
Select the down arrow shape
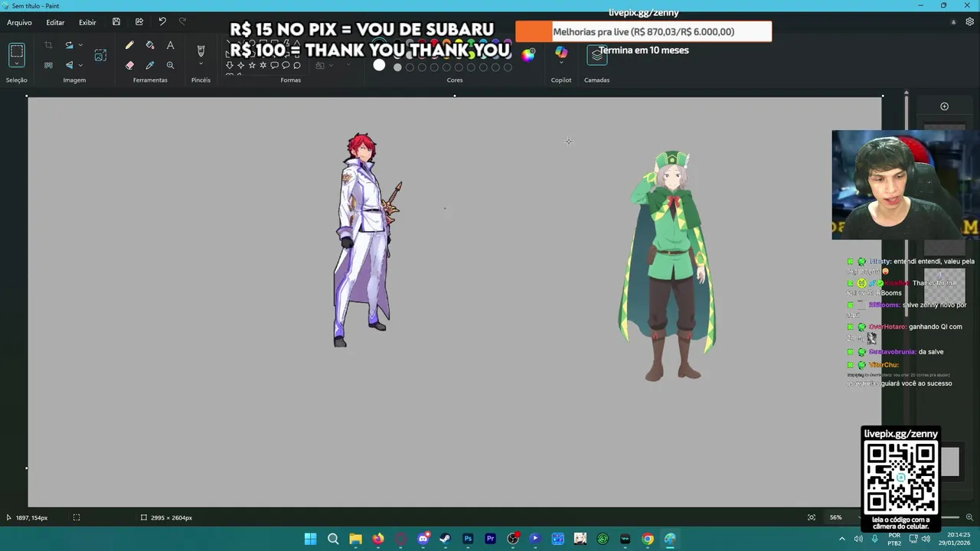click(229, 66)
